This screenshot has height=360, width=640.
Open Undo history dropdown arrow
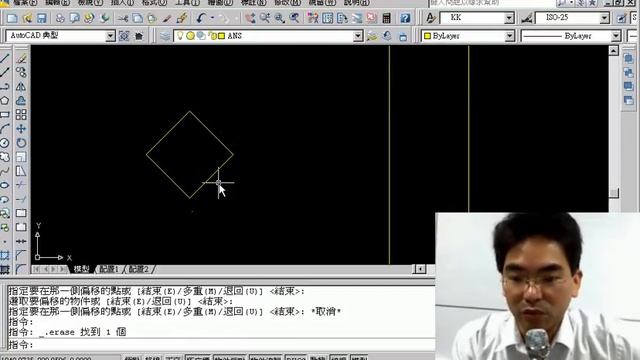[x=212, y=18]
